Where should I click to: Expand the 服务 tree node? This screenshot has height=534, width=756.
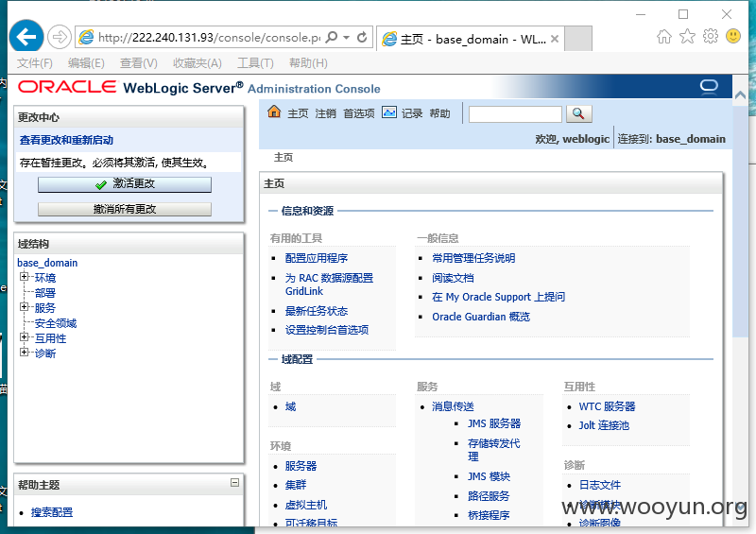(x=24, y=307)
